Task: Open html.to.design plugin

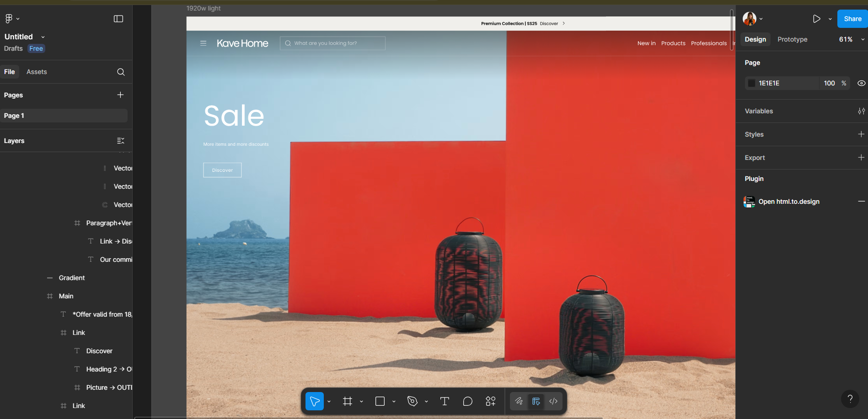Action: 789,201
